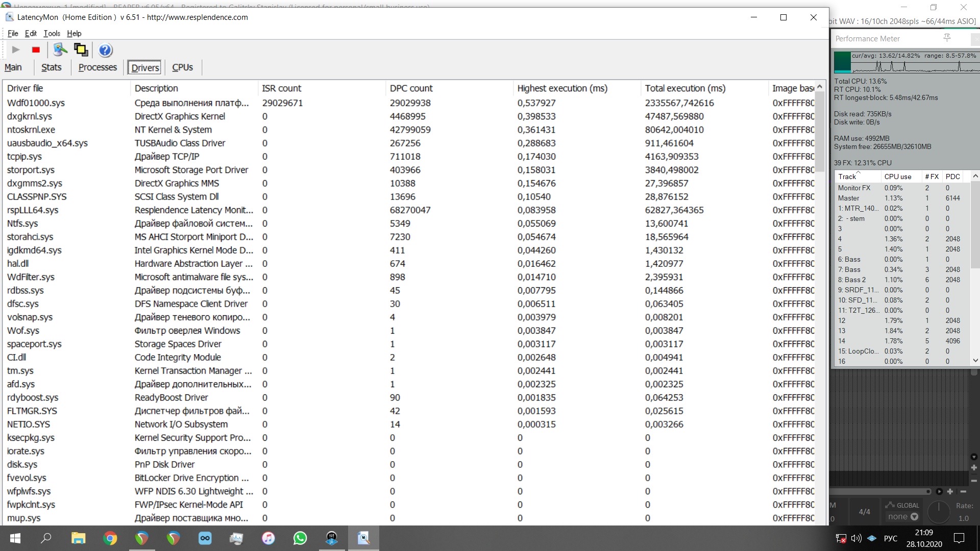Switch to the Processes tab

coord(97,67)
